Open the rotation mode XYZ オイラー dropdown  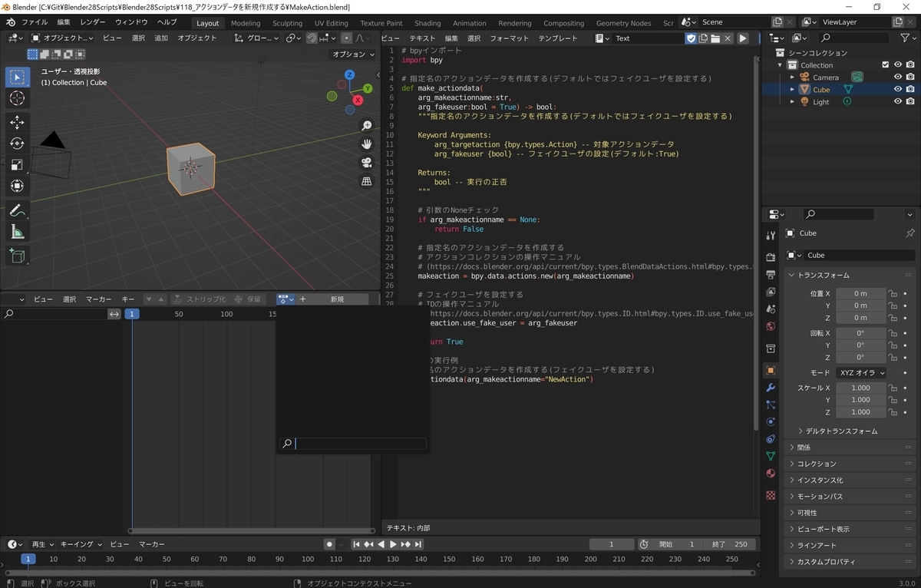tap(860, 372)
